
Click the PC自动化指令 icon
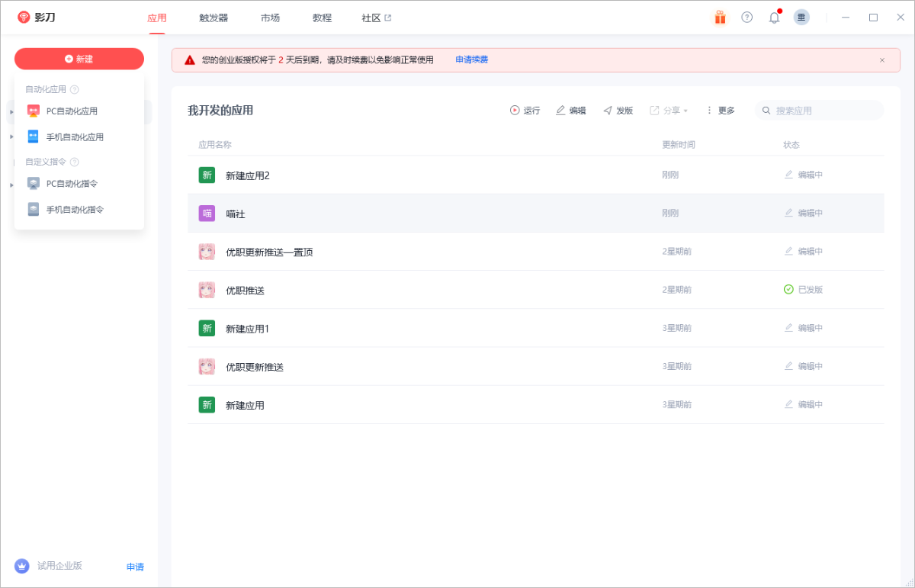[34, 184]
